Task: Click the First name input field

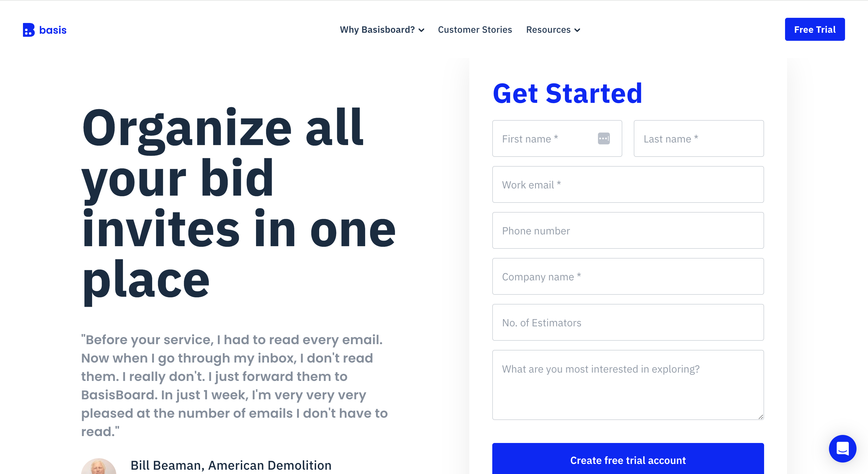Action: (557, 138)
